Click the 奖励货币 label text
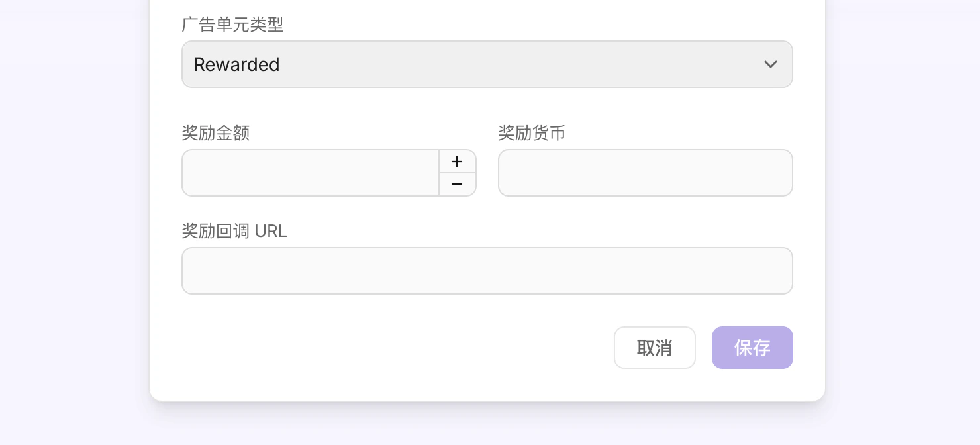The height and width of the screenshot is (445, 980). click(532, 133)
